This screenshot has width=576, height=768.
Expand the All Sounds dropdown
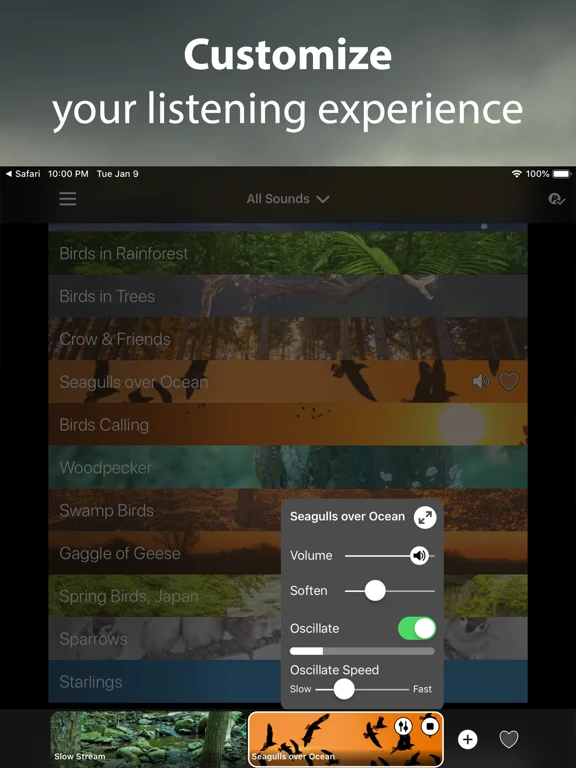pos(288,199)
